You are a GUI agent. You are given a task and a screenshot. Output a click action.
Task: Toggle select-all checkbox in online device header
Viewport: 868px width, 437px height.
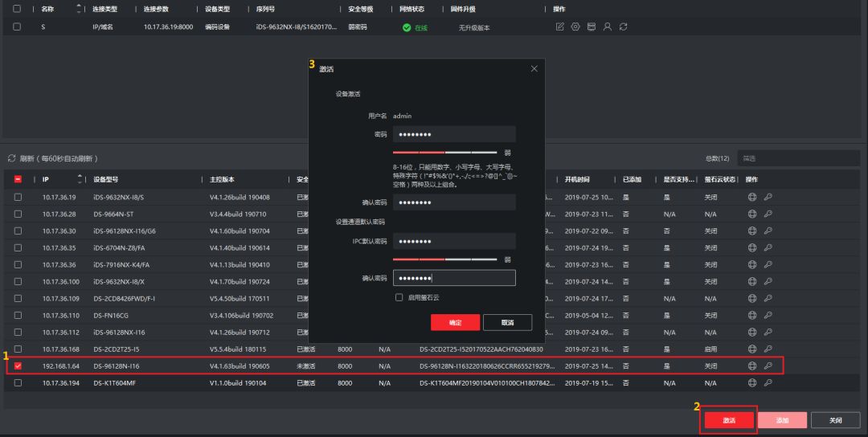(x=18, y=179)
